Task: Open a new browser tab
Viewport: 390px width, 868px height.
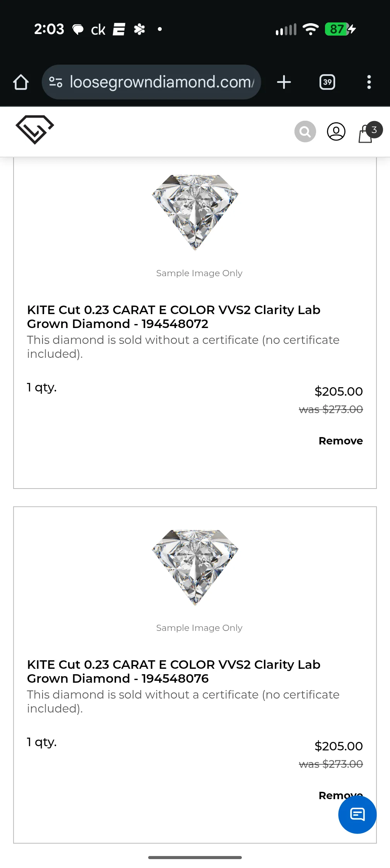Action: point(284,82)
